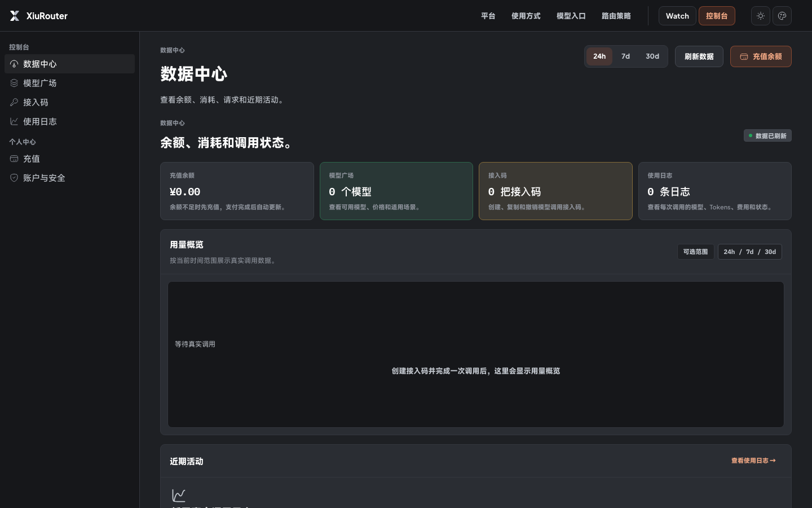Click the 控制台 button in header
812x508 pixels.
717,16
